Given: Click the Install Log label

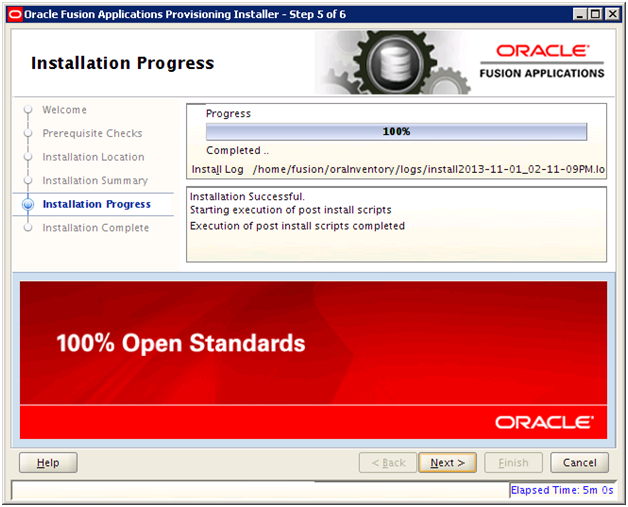Looking at the screenshot, I should pos(217,169).
